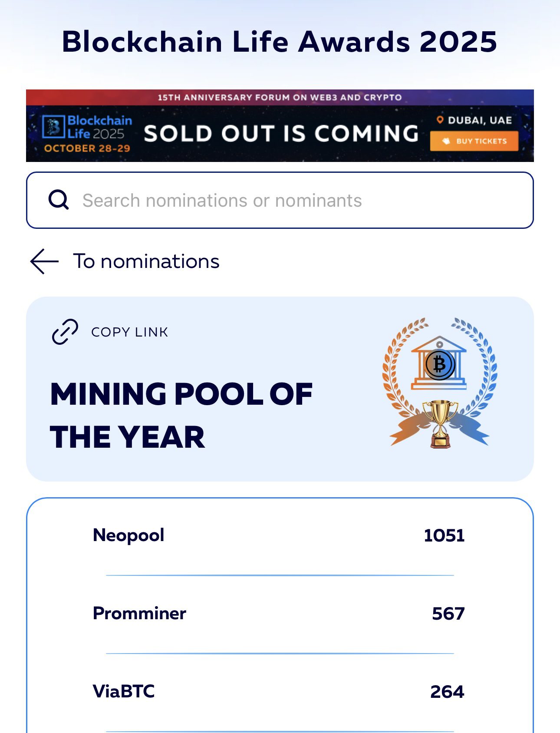Click the chain link copy icon

point(65,332)
